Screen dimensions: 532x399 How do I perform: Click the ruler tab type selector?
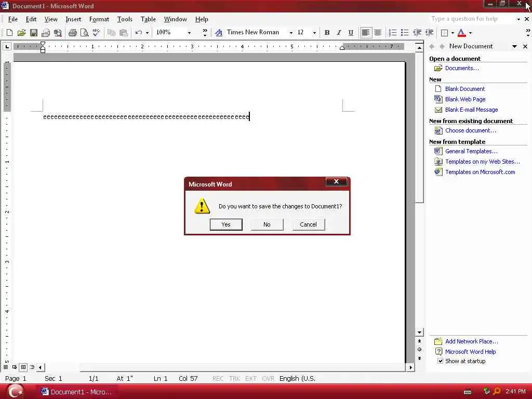pos(7,46)
